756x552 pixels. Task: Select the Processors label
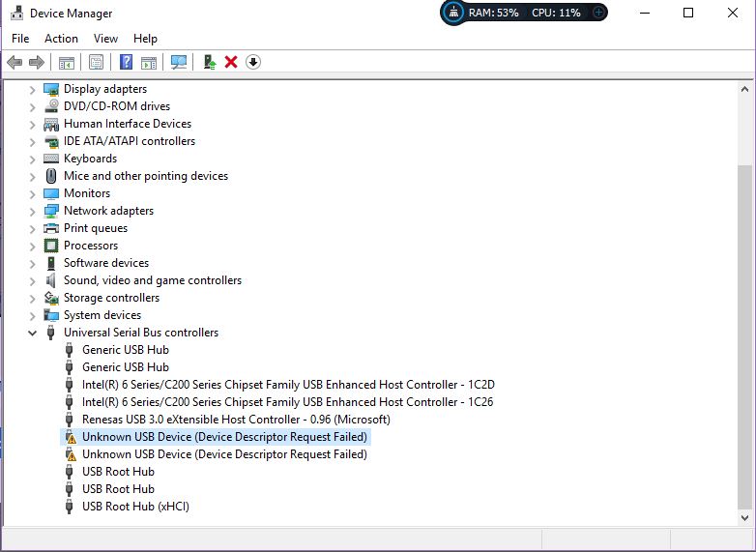91,246
